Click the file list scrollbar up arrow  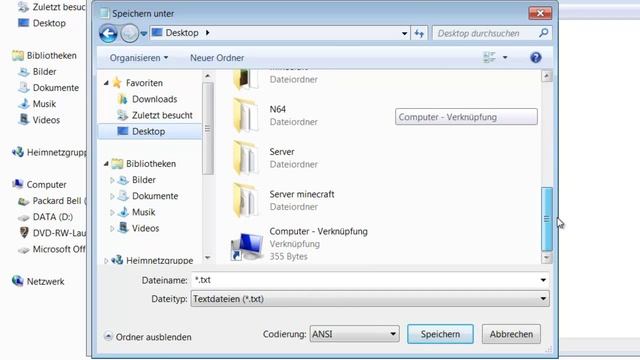point(547,76)
